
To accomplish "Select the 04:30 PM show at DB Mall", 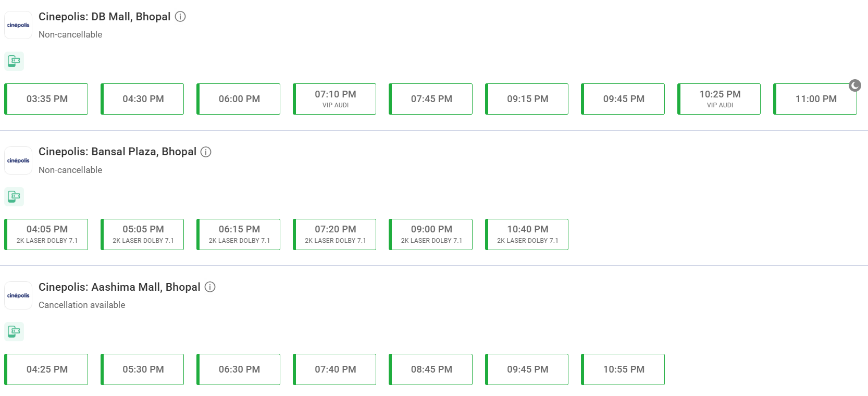I will 142,99.
